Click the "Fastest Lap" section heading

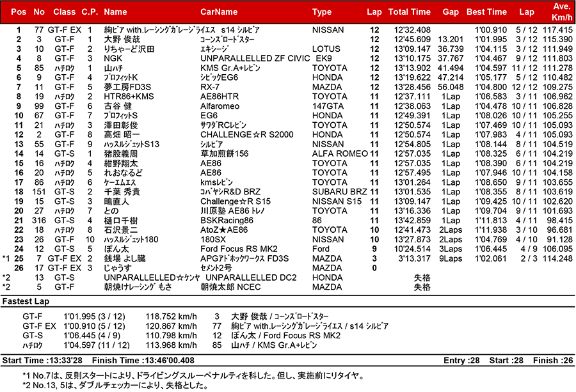coord(26,301)
